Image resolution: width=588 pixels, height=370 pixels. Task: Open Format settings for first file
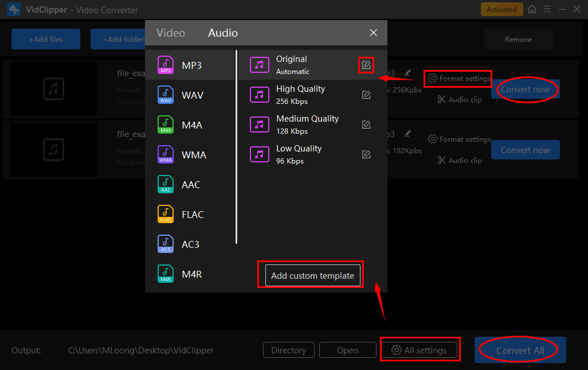pos(459,79)
